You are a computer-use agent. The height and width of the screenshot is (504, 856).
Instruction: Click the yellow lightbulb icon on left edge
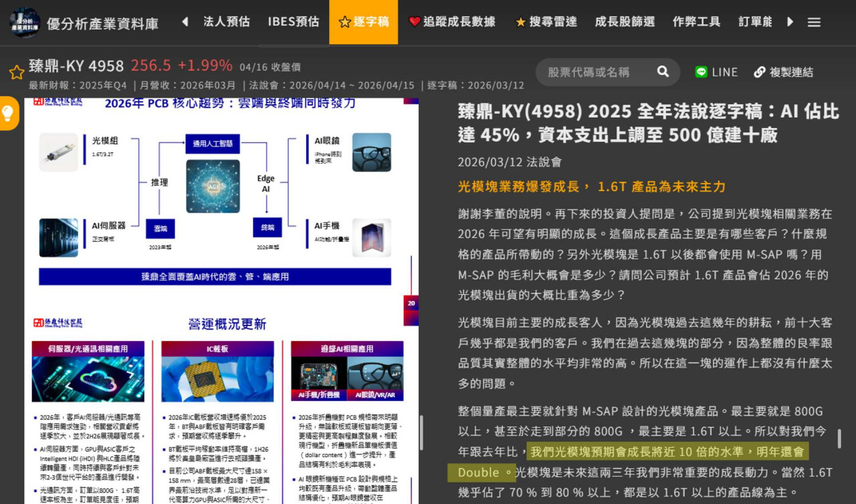tap(9, 113)
